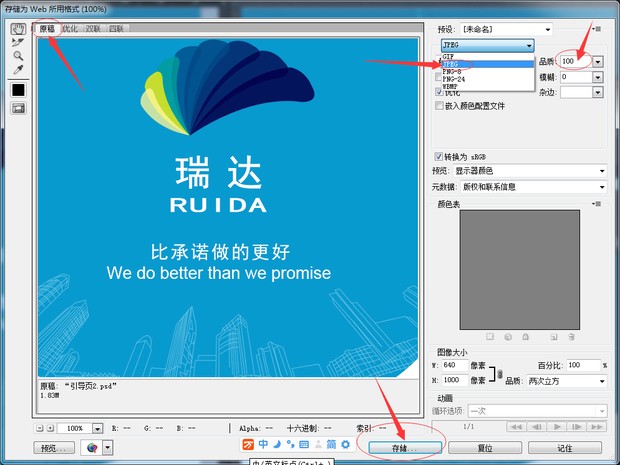Viewport: 620px width, 465px height.
Task: Select the Slice Select tool
Action: click(x=18, y=43)
